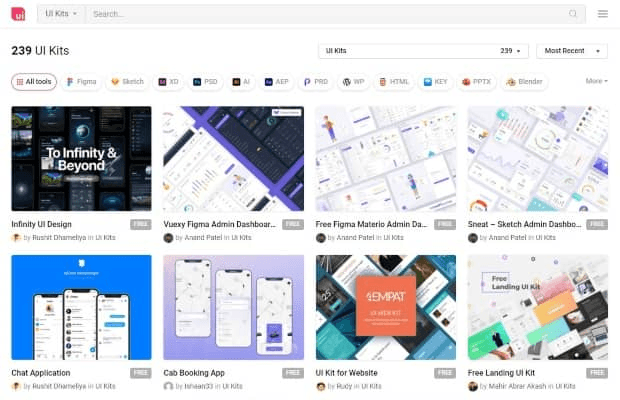Filter by WP tool

[353, 82]
